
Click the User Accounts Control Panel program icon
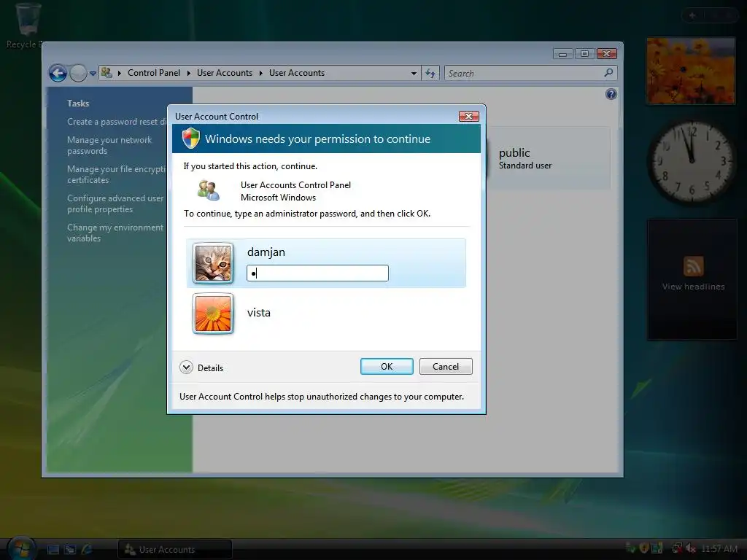208,190
